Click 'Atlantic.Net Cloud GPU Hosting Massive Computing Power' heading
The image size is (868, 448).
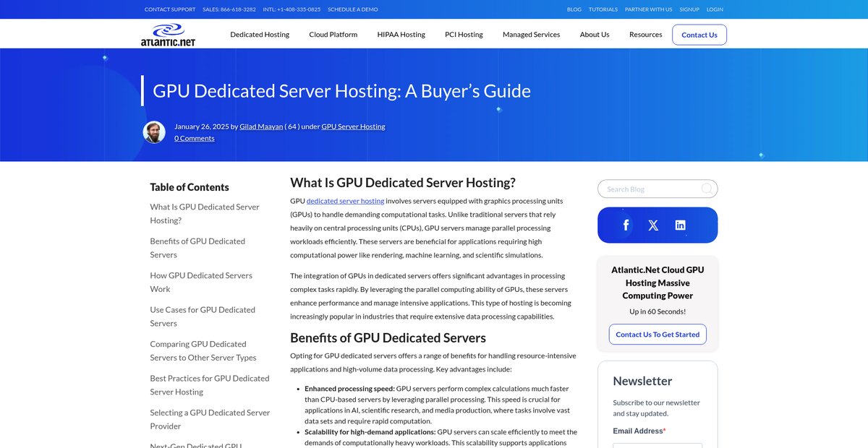658,283
